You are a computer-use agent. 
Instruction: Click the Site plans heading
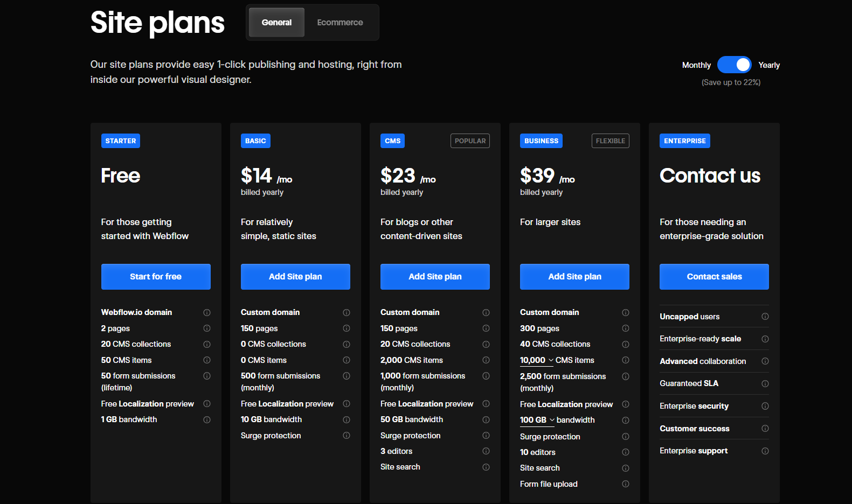tap(157, 23)
